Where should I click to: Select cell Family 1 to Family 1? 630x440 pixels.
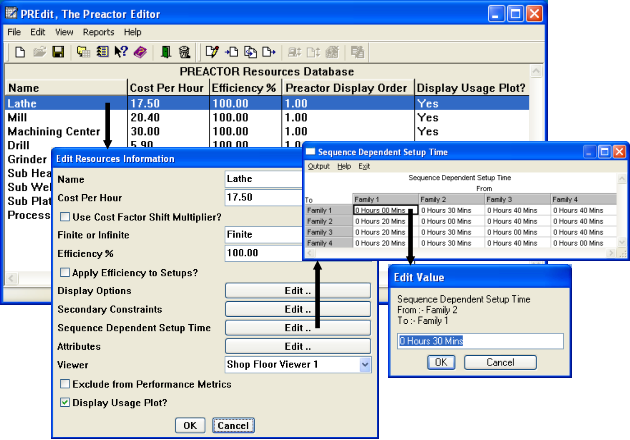click(385, 210)
